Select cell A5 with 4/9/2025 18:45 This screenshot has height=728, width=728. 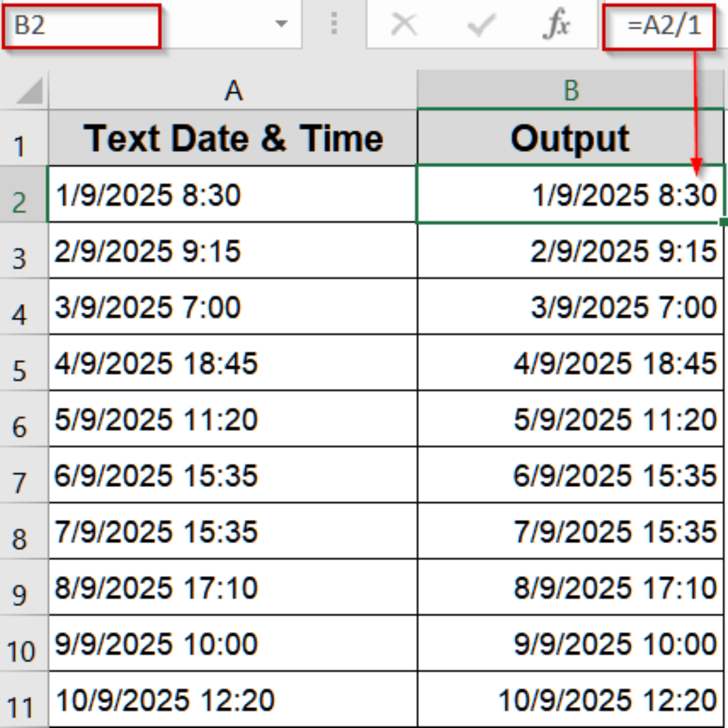click(x=233, y=363)
